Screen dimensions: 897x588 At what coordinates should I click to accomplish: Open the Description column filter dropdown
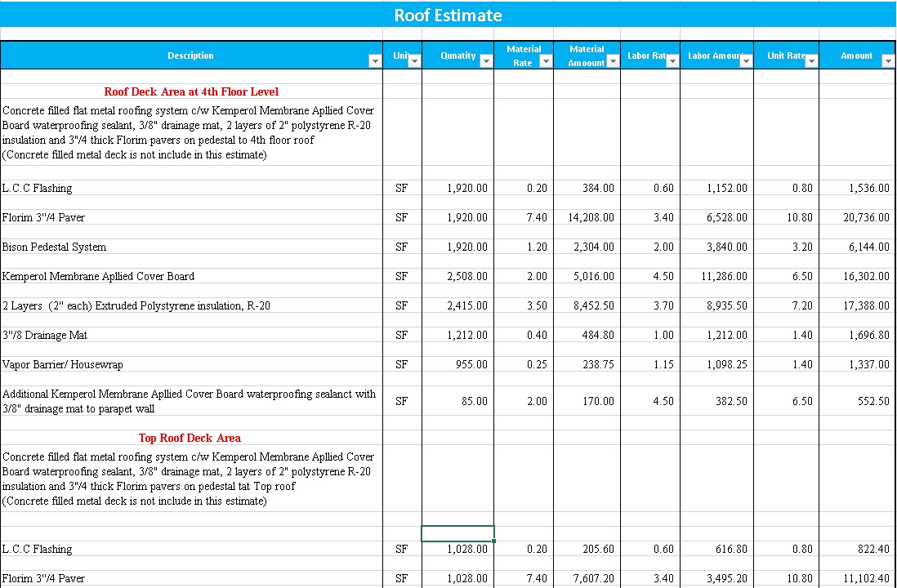click(x=374, y=61)
